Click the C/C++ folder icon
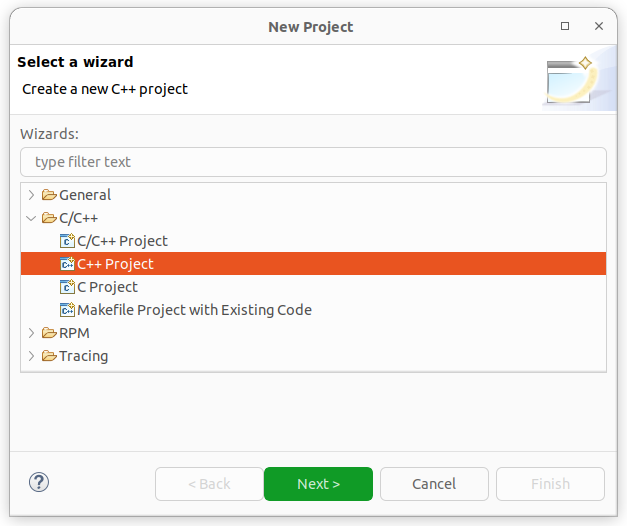 [x=49, y=218]
